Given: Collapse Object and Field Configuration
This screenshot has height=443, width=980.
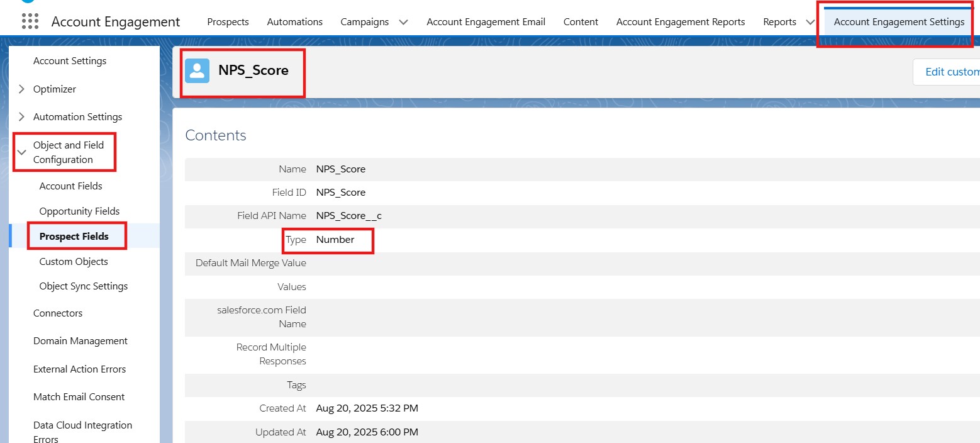Looking at the screenshot, I should (x=22, y=152).
